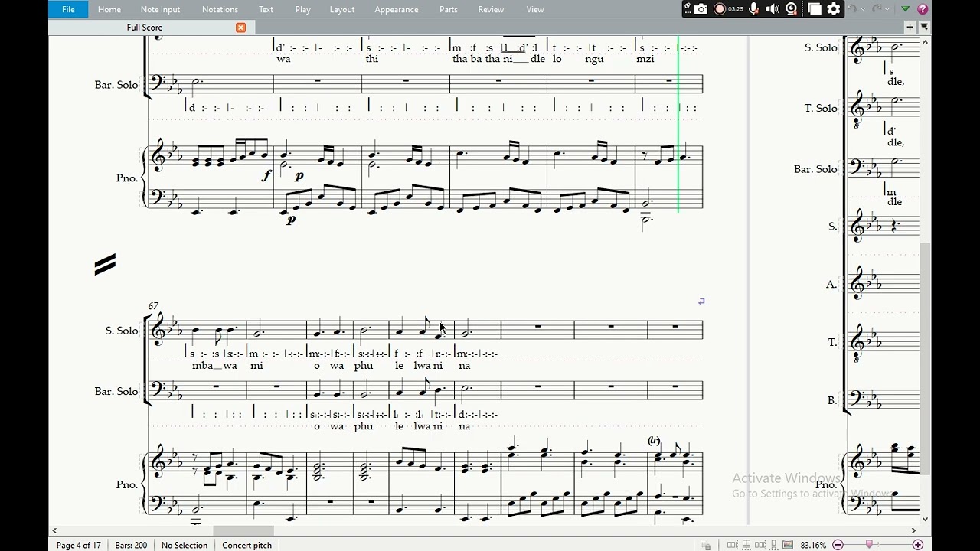980x551 pixels.
Task: Select the S. Solo staff label at bar 67
Action: pyautogui.click(x=122, y=331)
